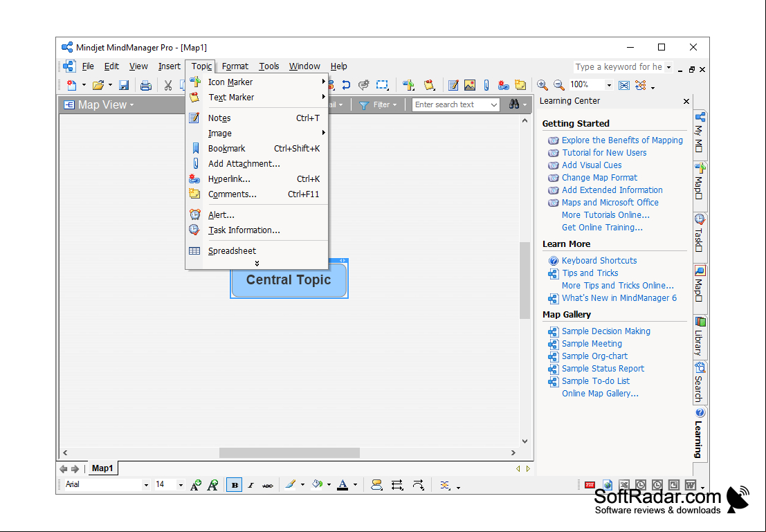Zoom out with the magnifier minus icon
This screenshot has height=532, width=766.
(559, 85)
